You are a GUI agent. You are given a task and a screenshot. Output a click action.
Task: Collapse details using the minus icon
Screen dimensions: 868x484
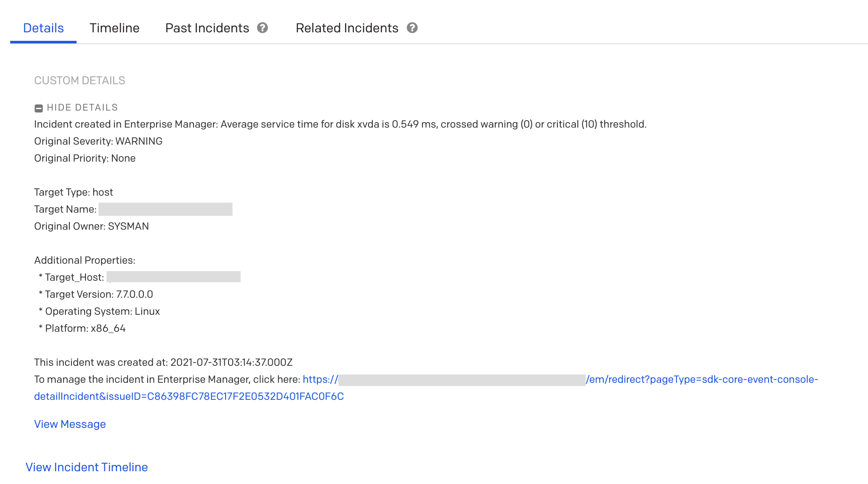[x=39, y=108]
